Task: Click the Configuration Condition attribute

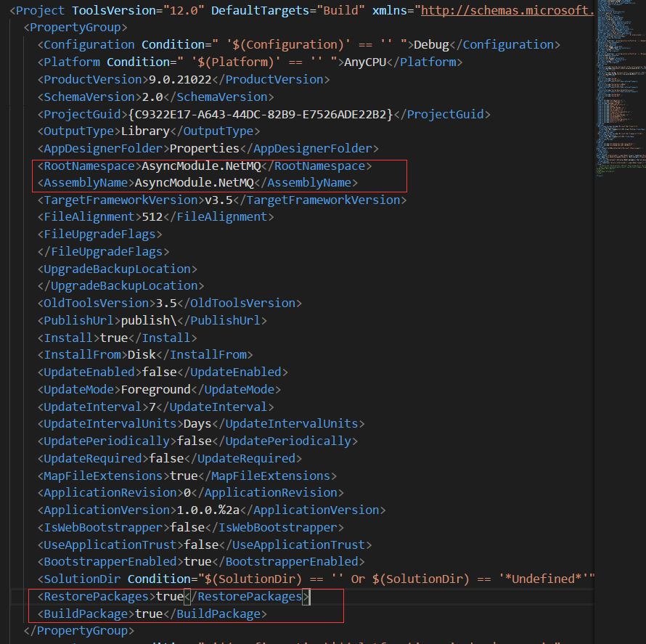Action: coord(274,45)
